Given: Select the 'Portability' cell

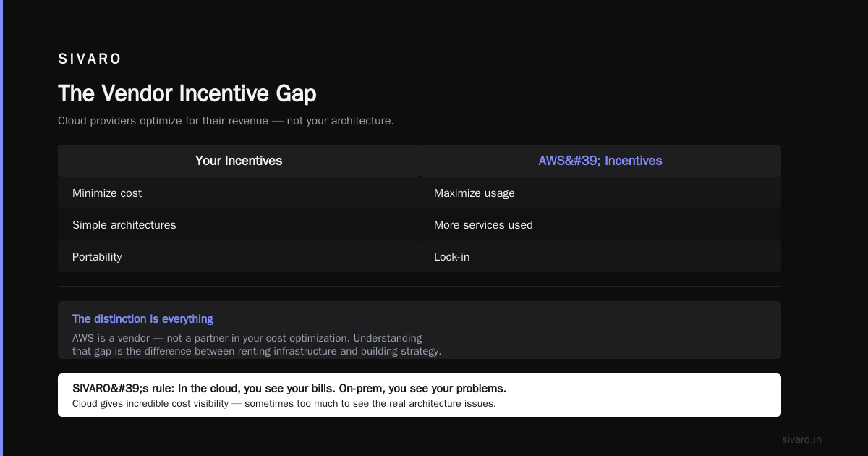Looking at the screenshot, I should 239,257.
